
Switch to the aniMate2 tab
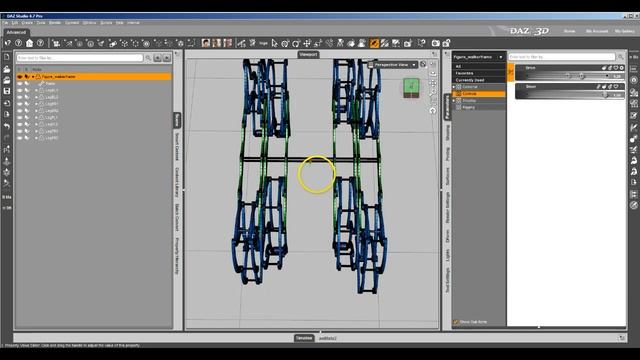click(328, 338)
